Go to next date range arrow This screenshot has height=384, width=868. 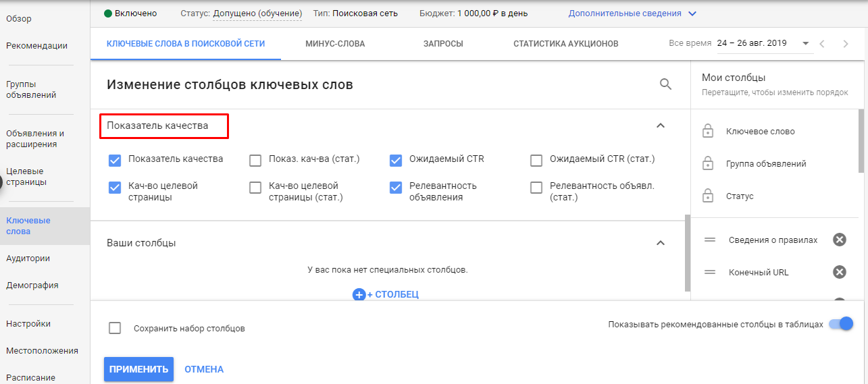(846, 44)
